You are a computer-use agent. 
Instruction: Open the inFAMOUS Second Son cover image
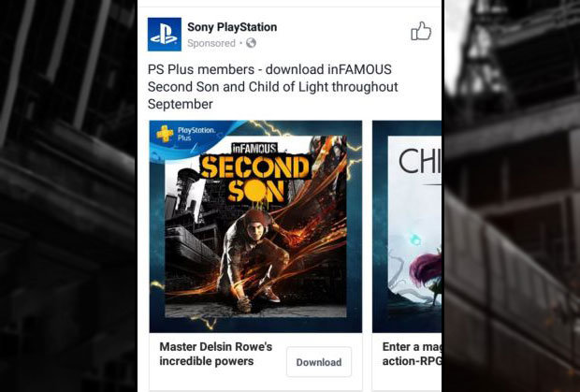click(x=255, y=226)
